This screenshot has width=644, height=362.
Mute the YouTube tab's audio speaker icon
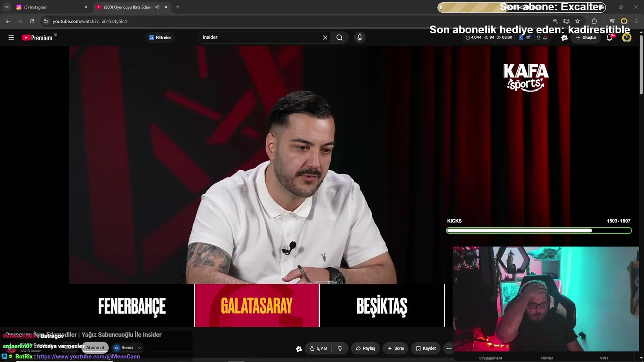pyautogui.click(x=157, y=7)
